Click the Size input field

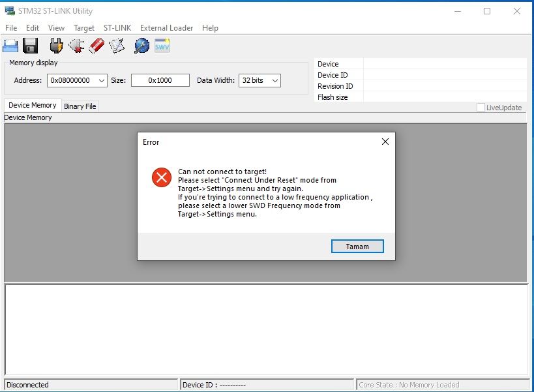click(160, 80)
